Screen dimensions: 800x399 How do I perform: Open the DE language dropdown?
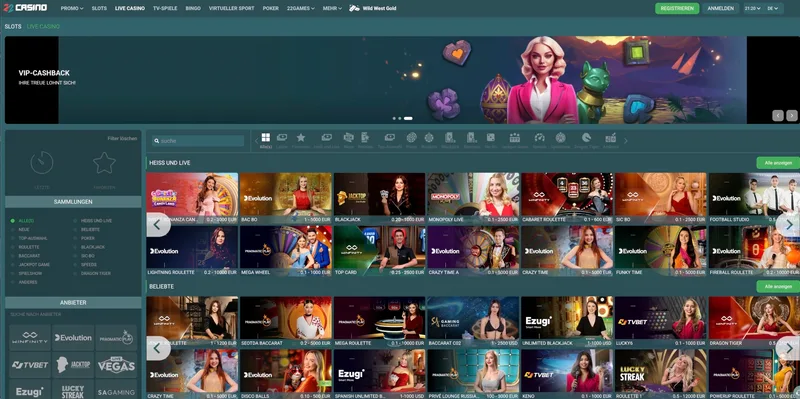click(773, 8)
